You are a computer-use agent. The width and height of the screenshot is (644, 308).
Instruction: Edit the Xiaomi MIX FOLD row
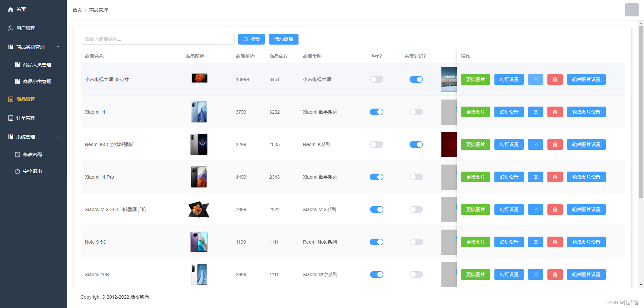[x=536, y=209]
